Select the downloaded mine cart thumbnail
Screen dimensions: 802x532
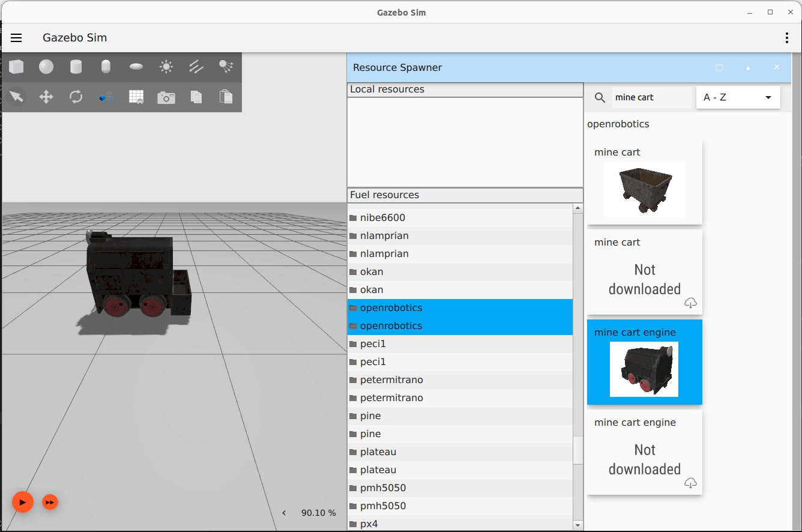point(645,189)
